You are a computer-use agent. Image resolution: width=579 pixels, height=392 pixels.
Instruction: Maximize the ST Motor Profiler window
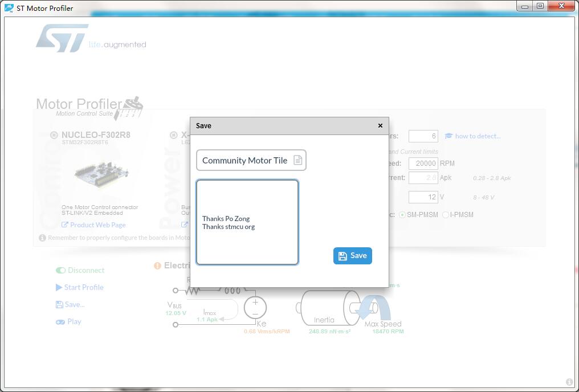(540, 6)
